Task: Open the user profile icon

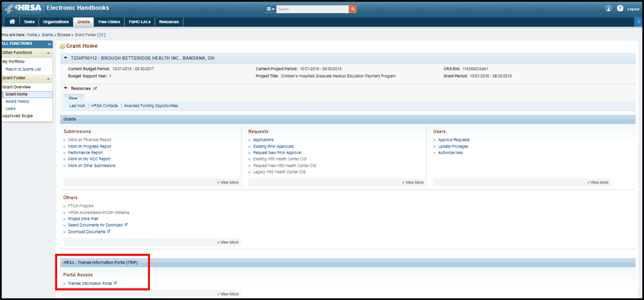Action: point(608,9)
